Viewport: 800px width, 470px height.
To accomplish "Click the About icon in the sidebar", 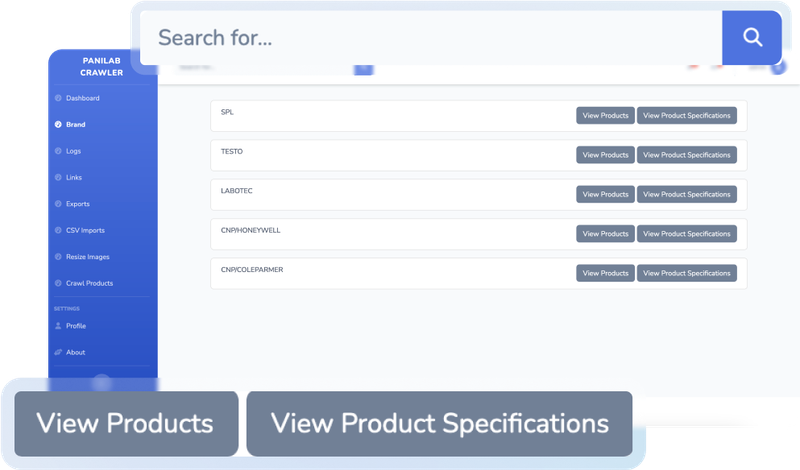I will pyautogui.click(x=58, y=352).
